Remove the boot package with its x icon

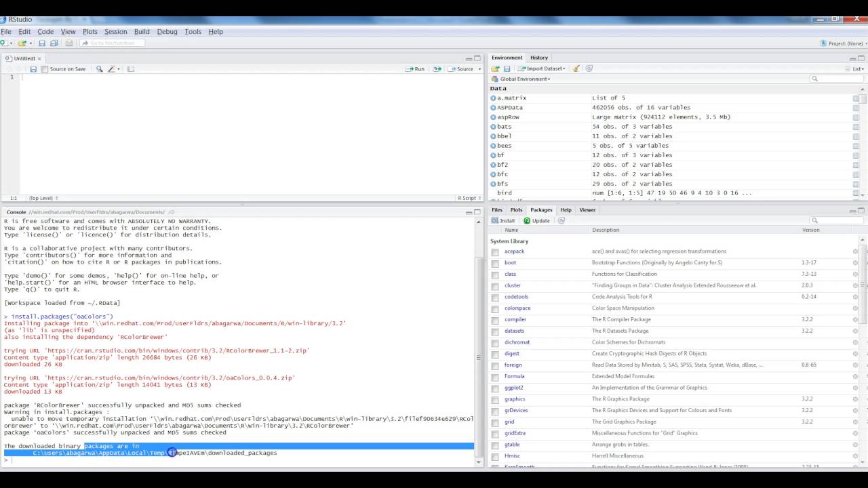855,263
